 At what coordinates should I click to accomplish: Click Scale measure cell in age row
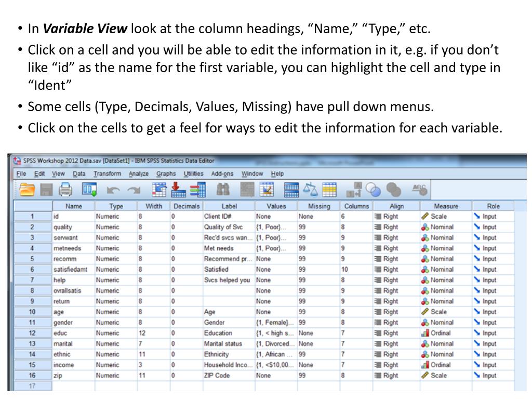tap(446, 312)
